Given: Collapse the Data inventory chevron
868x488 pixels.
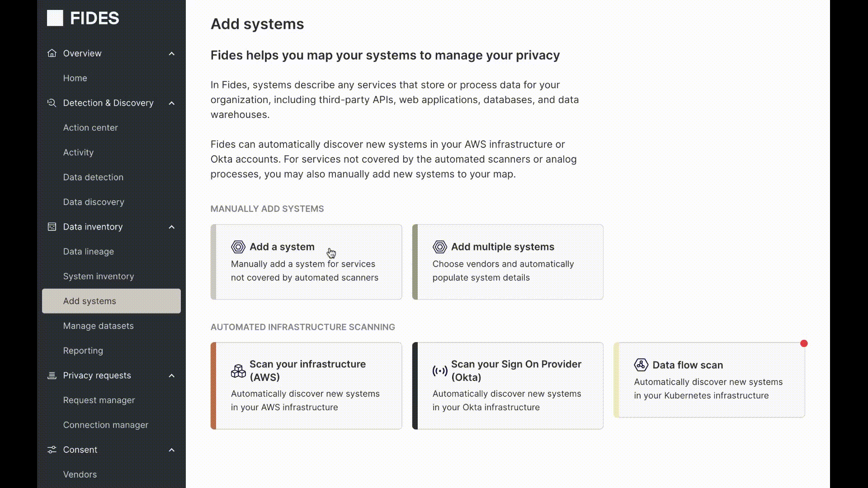Looking at the screenshot, I should coord(172,227).
